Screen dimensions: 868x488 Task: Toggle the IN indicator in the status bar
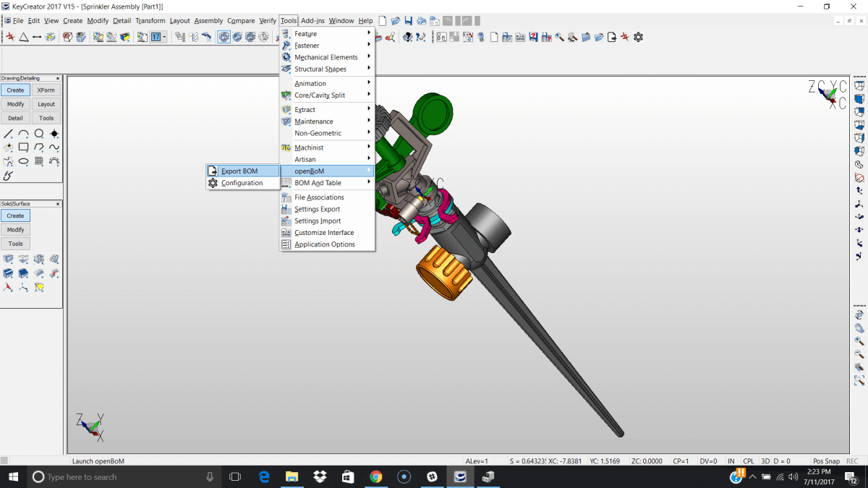[x=731, y=461]
